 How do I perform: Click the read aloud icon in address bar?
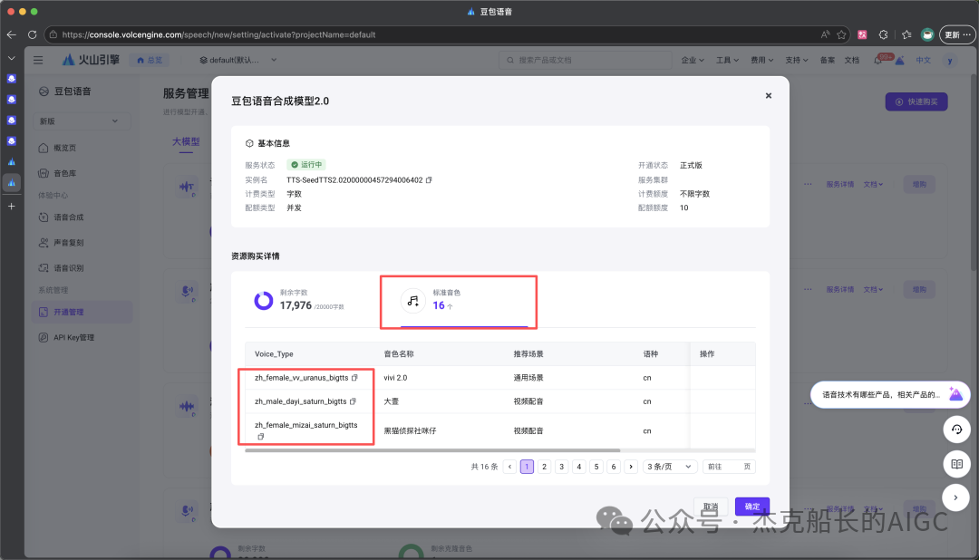coord(826,34)
